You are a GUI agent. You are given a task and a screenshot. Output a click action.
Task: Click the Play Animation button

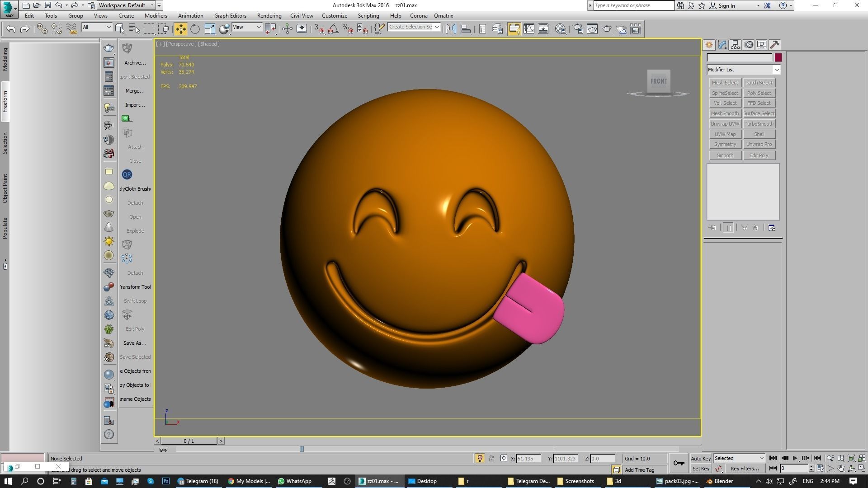click(x=795, y=458)
